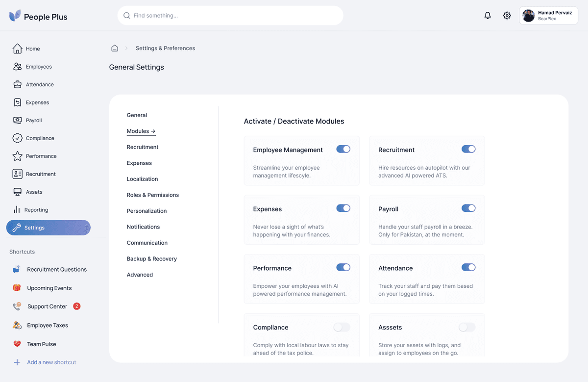The width and height of the screenshot is (588, 382).
Task: Open the Employees section in the sidebar
Action: (x=38, y=66)
